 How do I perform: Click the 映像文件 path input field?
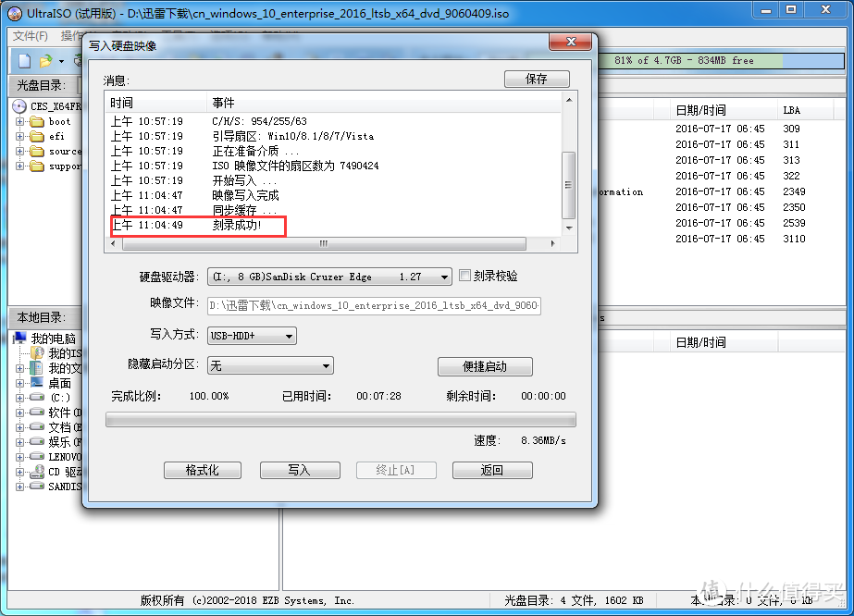coord(374,305)
